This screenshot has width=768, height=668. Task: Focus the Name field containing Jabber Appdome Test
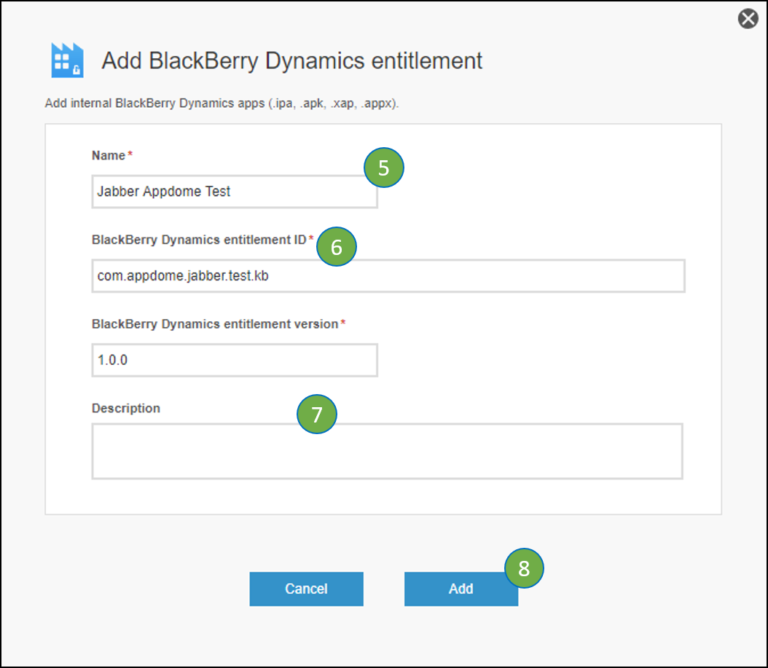coord(234,192)
